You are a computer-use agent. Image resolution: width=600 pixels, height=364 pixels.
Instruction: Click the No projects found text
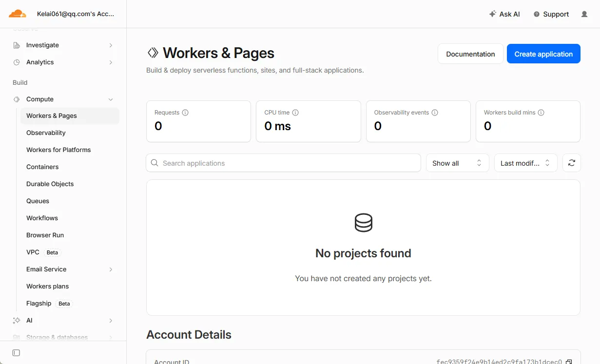(x=363, y=253)
